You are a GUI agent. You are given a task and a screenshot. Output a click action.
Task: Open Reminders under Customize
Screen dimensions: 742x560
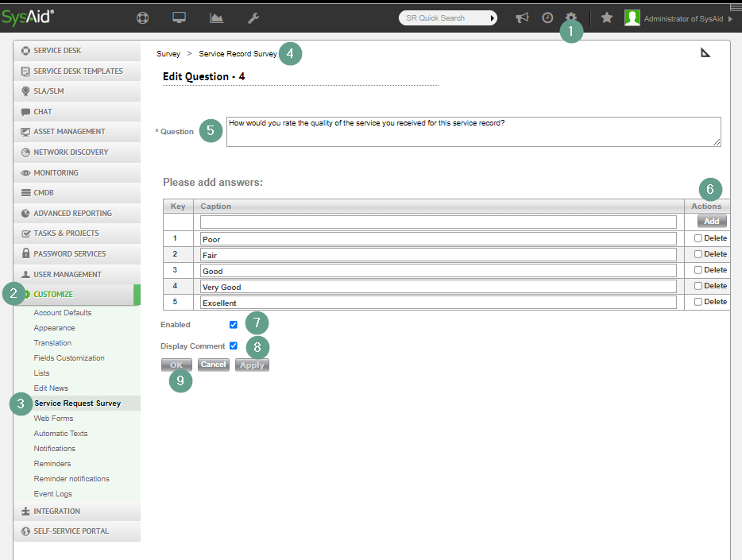52,464
